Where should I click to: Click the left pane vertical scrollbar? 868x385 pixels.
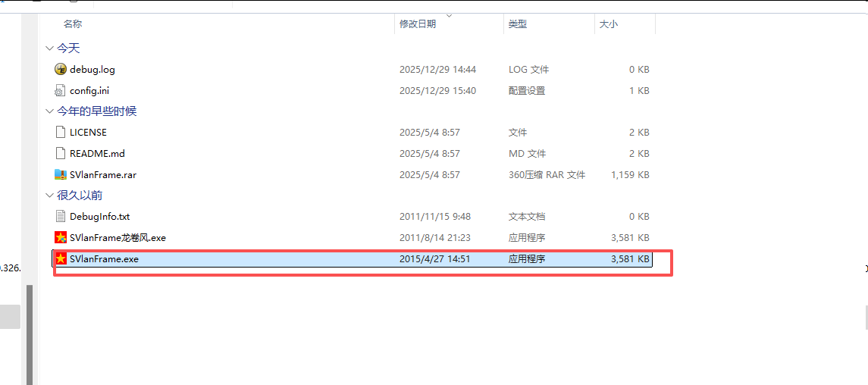(x=30, y=334)
